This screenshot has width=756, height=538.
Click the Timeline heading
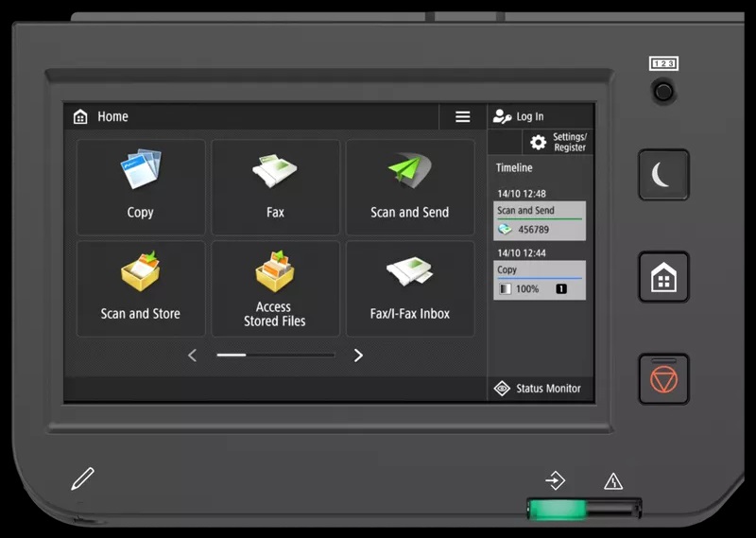point(514,168)
